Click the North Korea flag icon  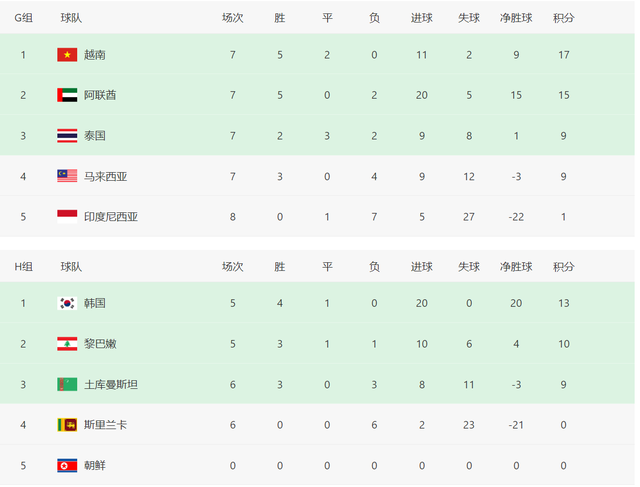(67, 466)
